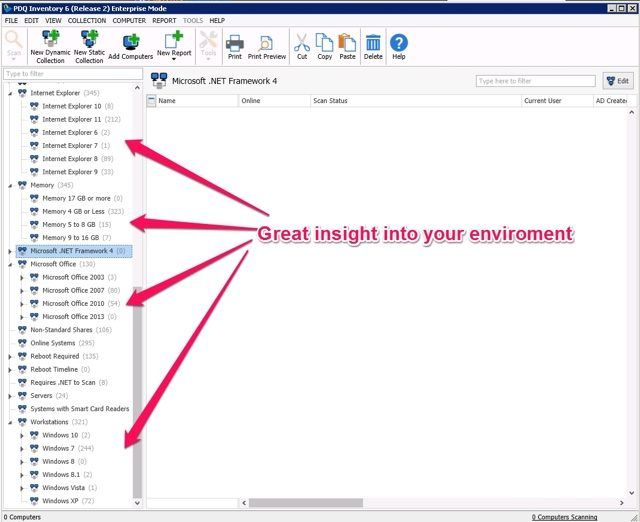Create a New Dynamic Collection
The image size is (640, 522).
pyautogui.click(x=50, y=47)
